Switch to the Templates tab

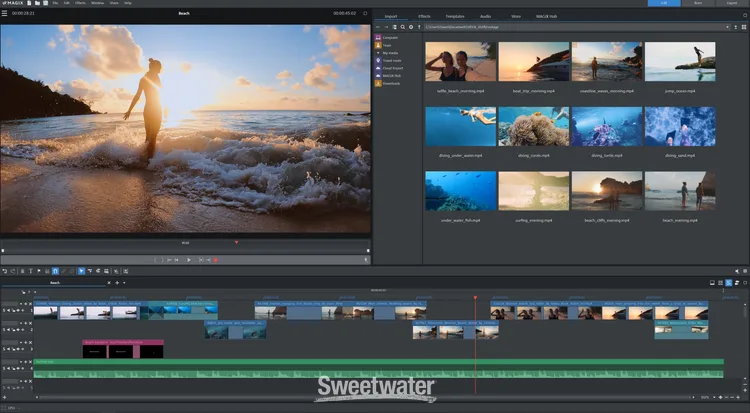point(457,17)
